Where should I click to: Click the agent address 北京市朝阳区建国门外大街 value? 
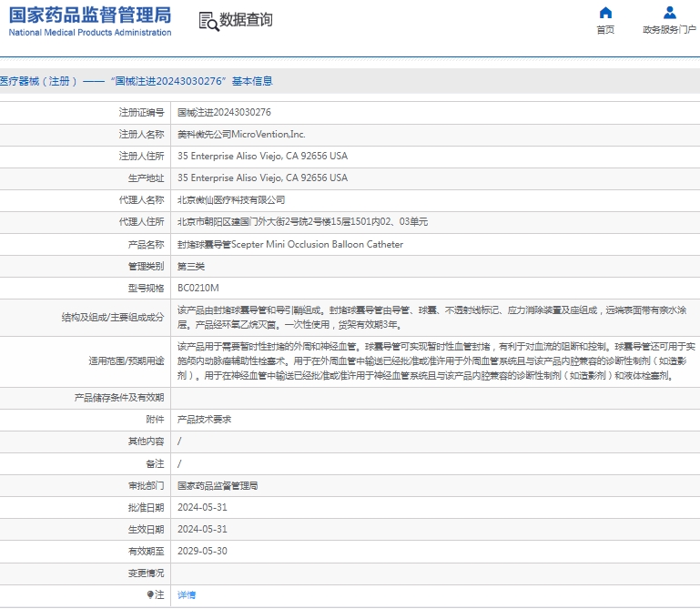pyautogui.click(x=302, y=222)
